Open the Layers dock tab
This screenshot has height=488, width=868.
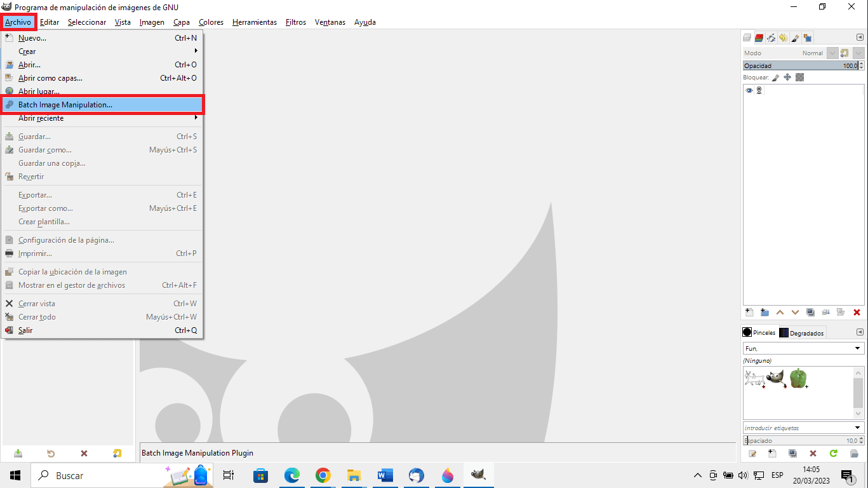[x=748, y=37]
